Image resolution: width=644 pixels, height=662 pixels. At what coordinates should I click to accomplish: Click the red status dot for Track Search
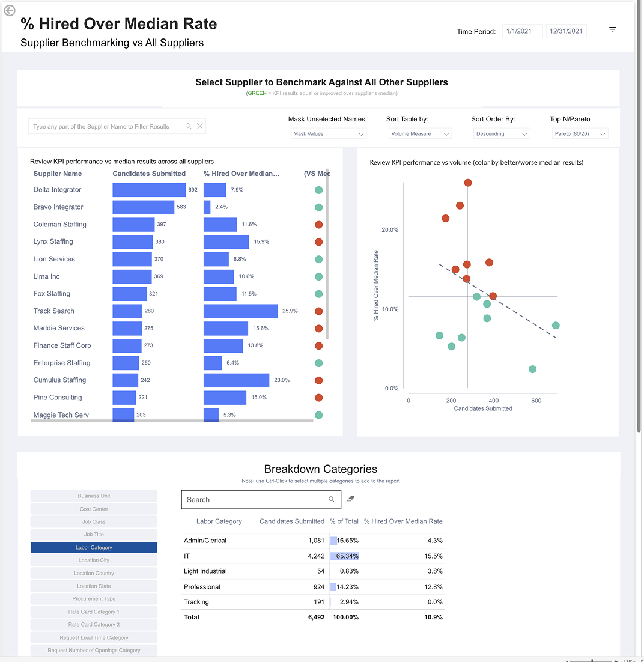point(319,311)
